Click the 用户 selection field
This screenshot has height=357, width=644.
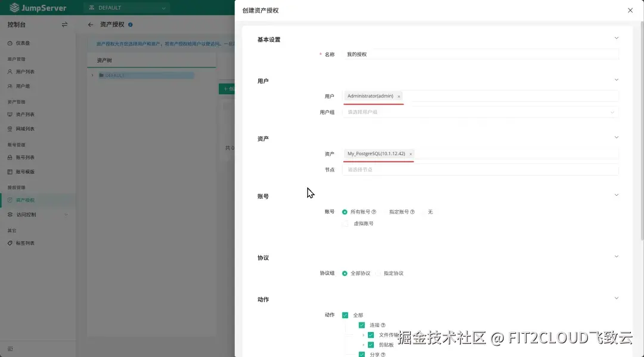[x=480, y=96]
